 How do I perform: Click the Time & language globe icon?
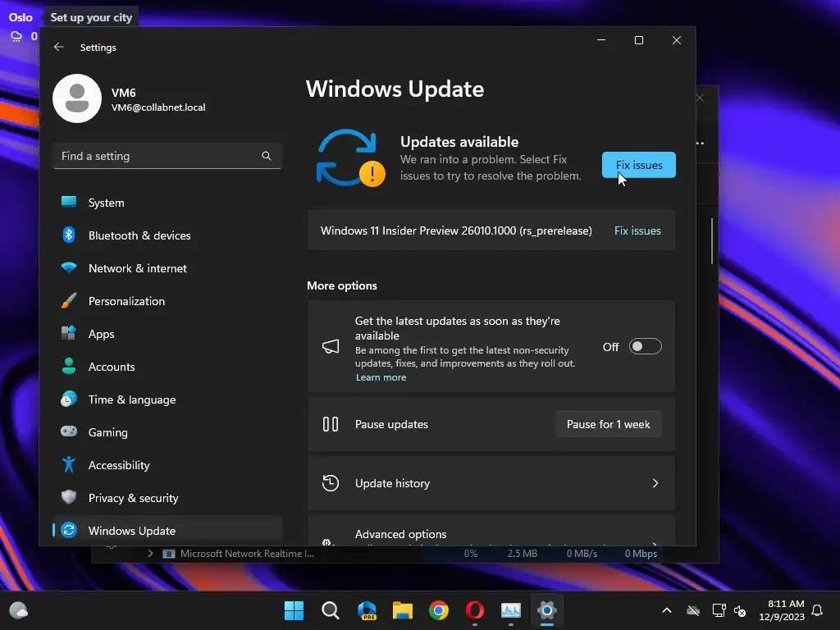[69, 399]
